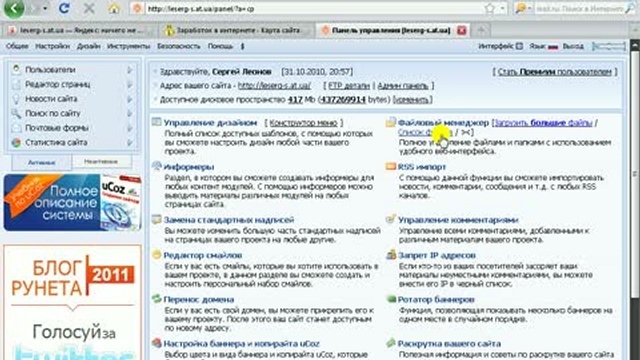Click the Новости сайта lightbulb icon
The image size is (640, 360).
(x=16, y=99)
